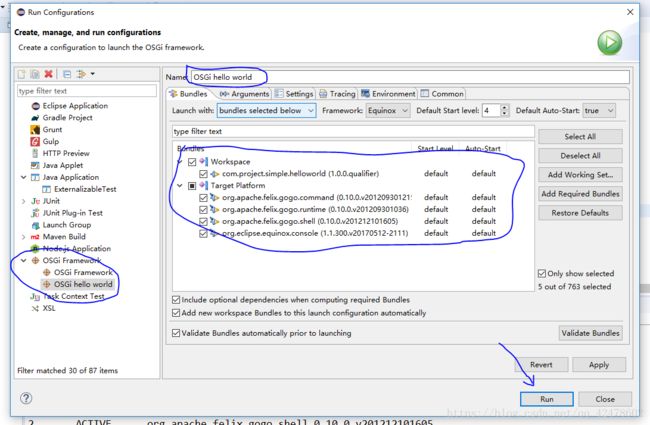
Task: Click the Grunt icon in list
Action: click(x=35, y=130)
